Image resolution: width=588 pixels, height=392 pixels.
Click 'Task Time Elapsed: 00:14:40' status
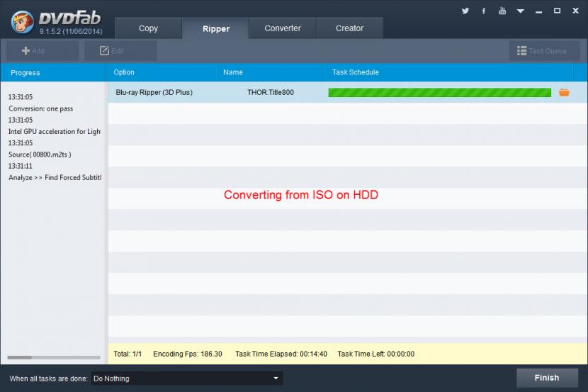click(281, 354)
